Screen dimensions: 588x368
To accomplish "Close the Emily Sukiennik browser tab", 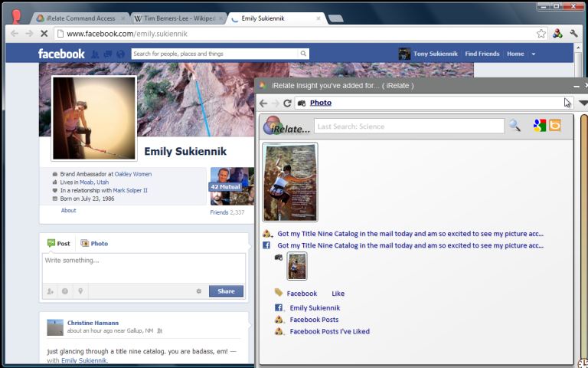I will click(318, 18).
